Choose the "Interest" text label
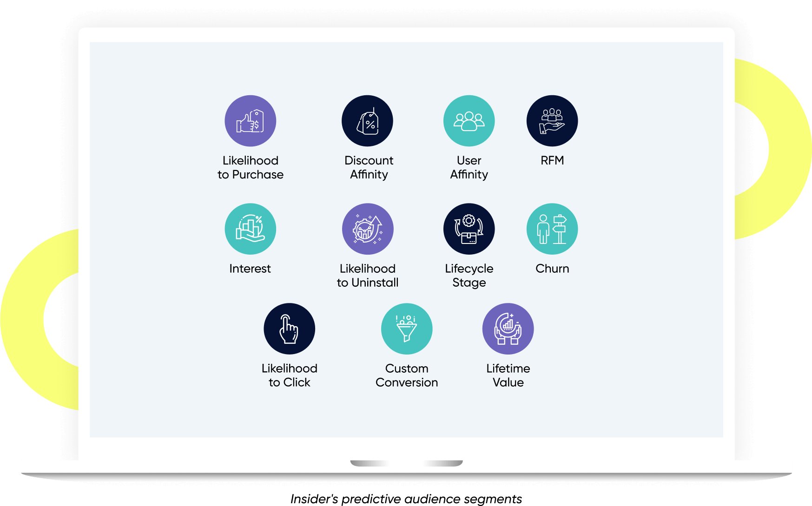Screen dimensions: 812x506 pos(250,269)
